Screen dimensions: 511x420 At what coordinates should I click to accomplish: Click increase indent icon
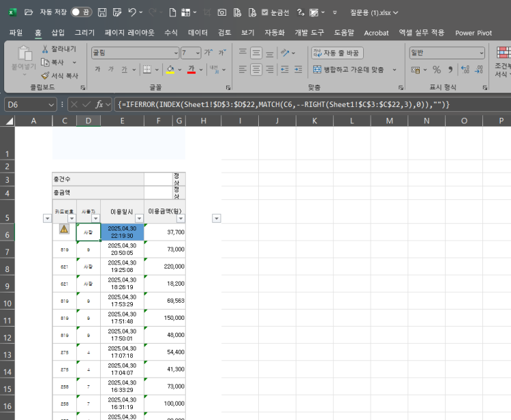click(x=298, y=69)
